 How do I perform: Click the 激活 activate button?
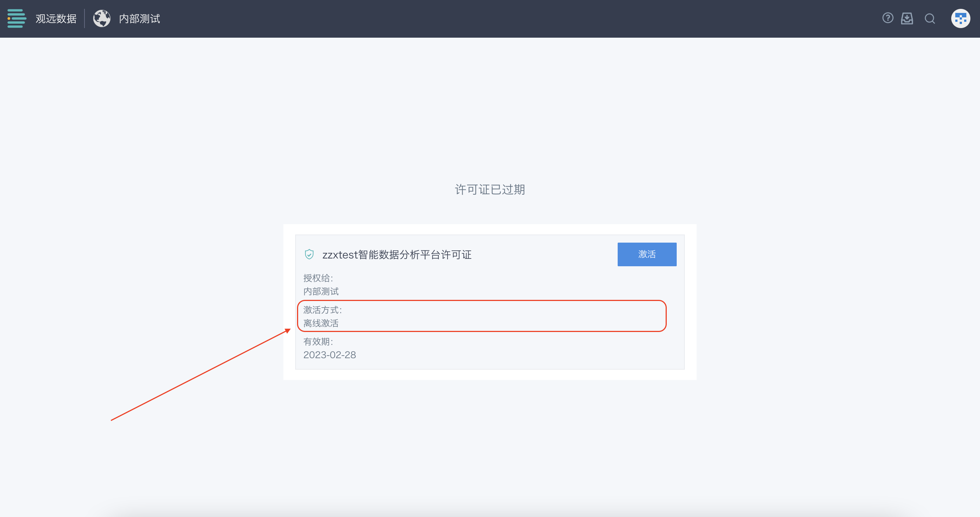[647, 254]
